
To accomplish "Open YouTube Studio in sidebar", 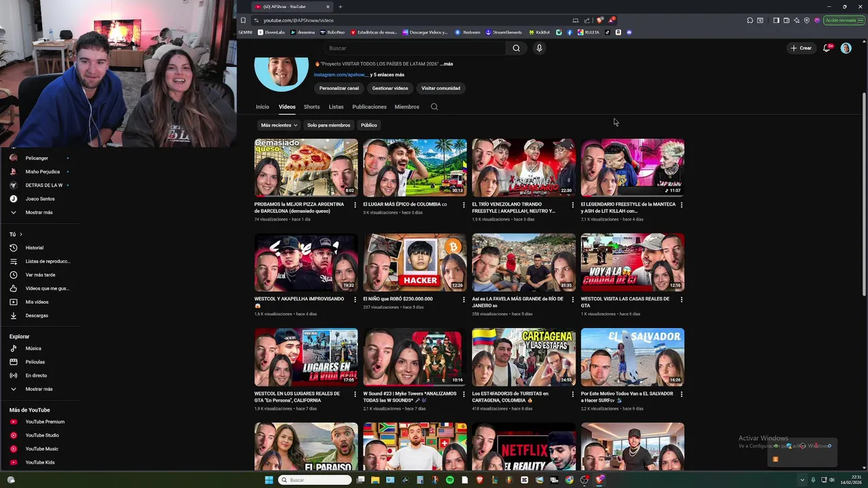I will pos(41,435).
